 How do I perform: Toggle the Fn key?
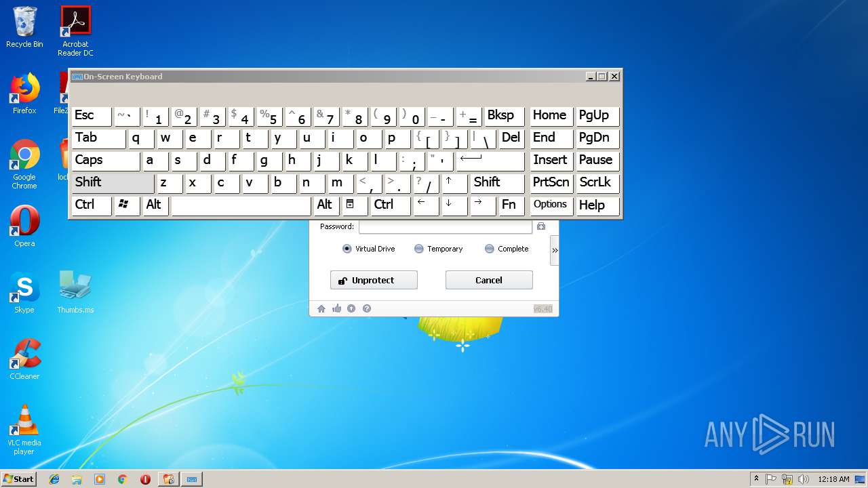click(x=511, y=205)
